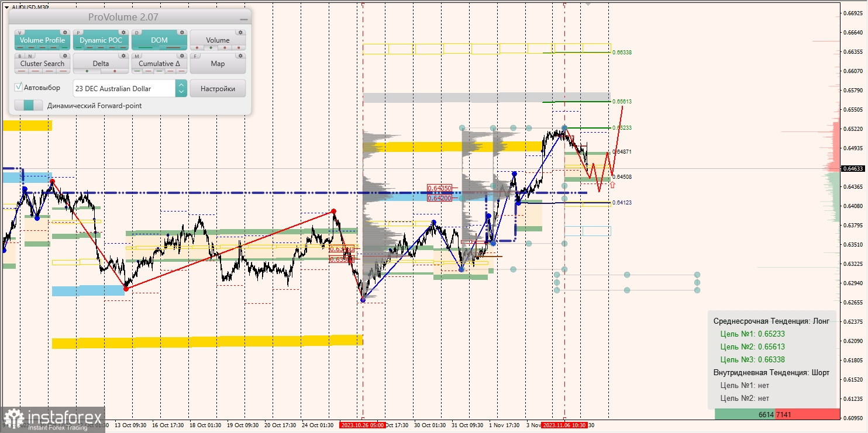Select red line segment under DOM

coord(173,47)
